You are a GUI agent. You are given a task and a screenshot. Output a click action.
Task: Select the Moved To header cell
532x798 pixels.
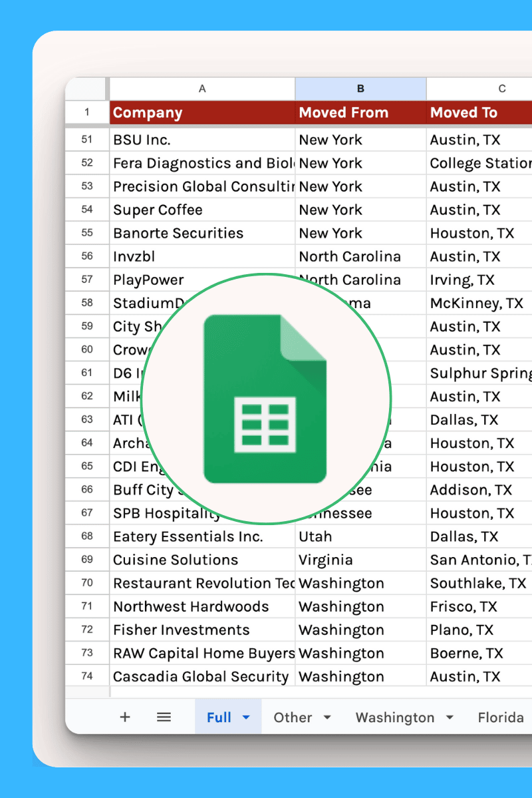tap(479, 112)
